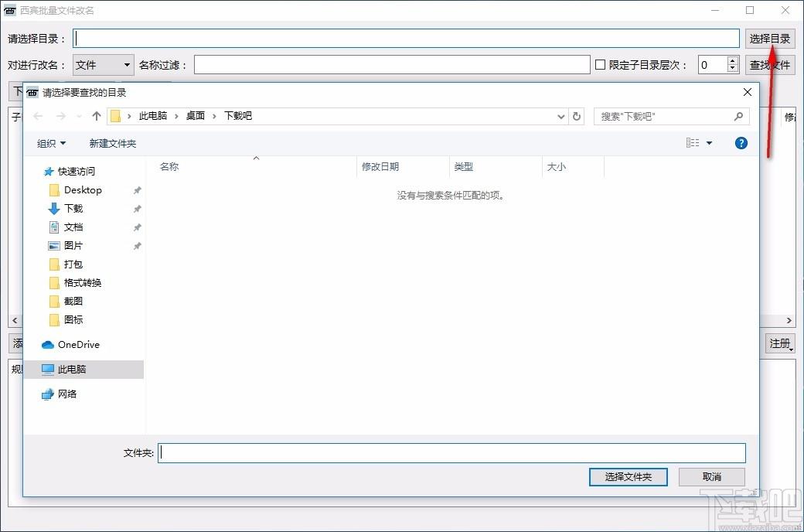This screenshot has width=804, height=532.
Task: Open the 打包 folder in sidebar
Action: [73, 264]
